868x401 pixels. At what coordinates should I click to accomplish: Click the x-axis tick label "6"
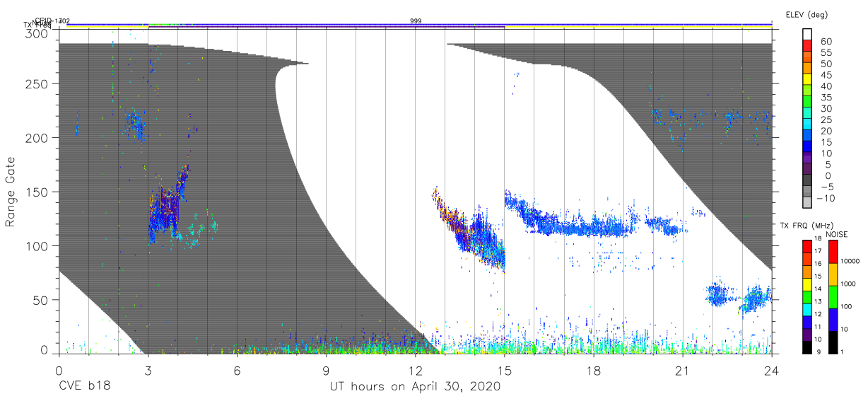[x=237, y=371]
